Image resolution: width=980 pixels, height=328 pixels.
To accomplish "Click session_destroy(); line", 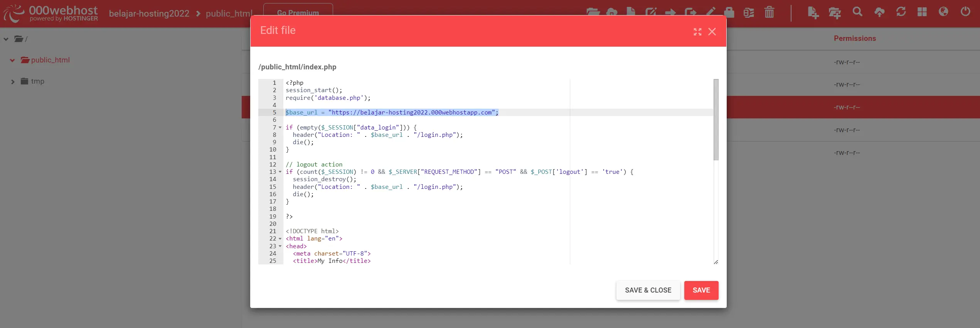I will point(325,179).
